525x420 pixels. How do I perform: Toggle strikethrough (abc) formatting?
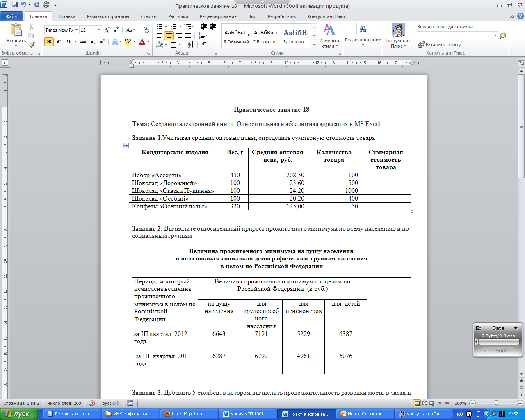point(83,42)
